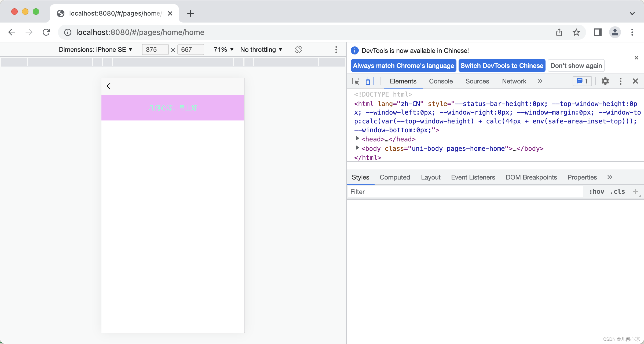Go back using the browser back arrow

pos(12,32)
